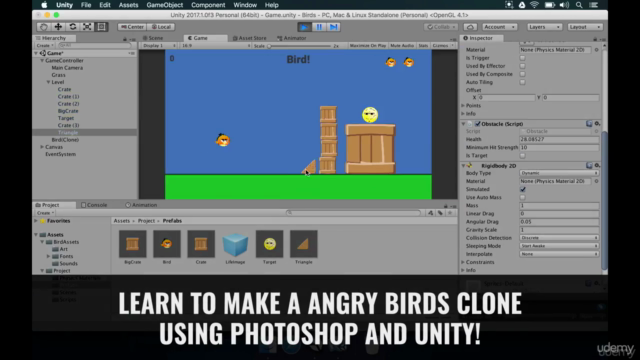Click the Mute Audio button

point(402,46)
